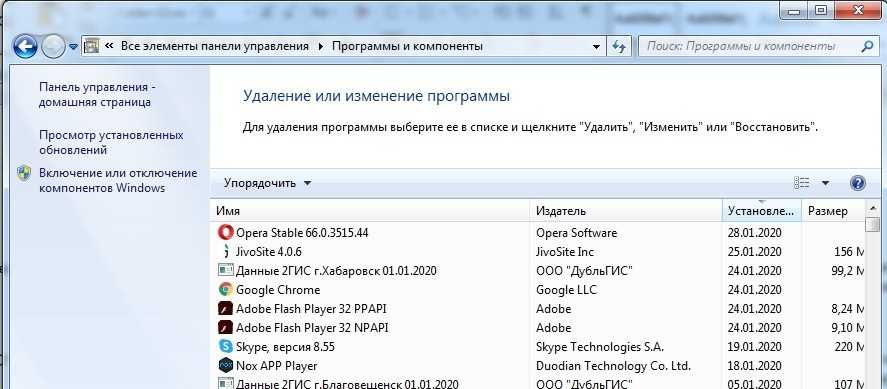
Task: Click the shield icon beside Windows components link
Action: tap(24, 173)
